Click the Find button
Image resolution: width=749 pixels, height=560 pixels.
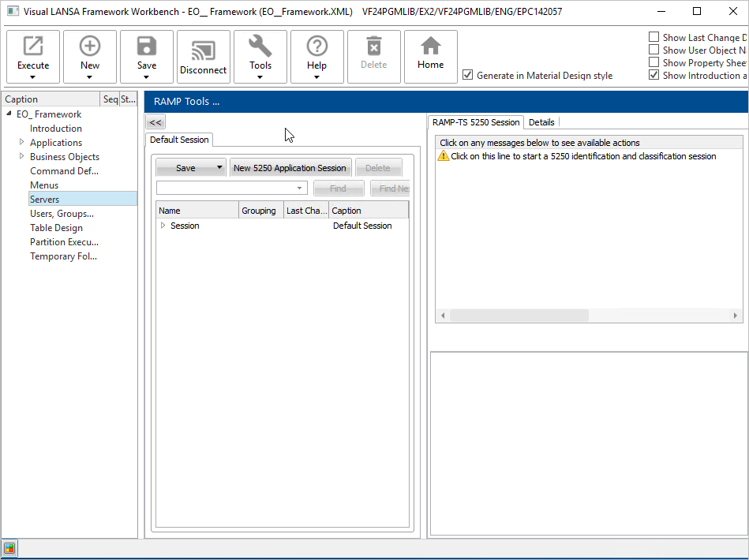[x=339, y=188]
